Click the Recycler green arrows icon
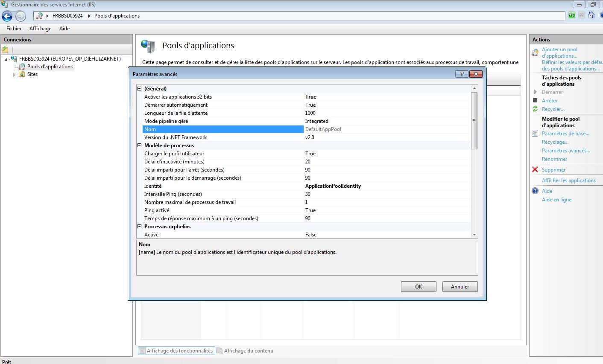 [x=535, y=109]
